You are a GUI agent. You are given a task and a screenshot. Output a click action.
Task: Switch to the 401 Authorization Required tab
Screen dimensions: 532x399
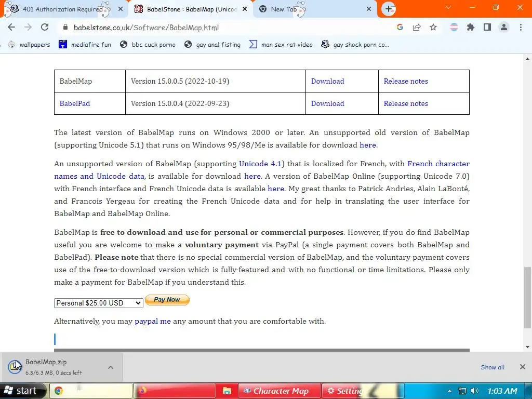63,9
